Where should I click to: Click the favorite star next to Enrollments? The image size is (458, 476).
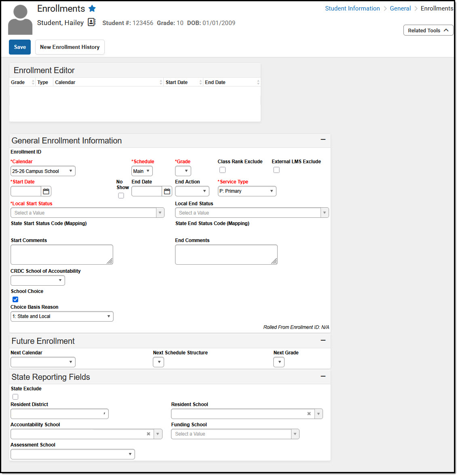click(x=92, y=8)
